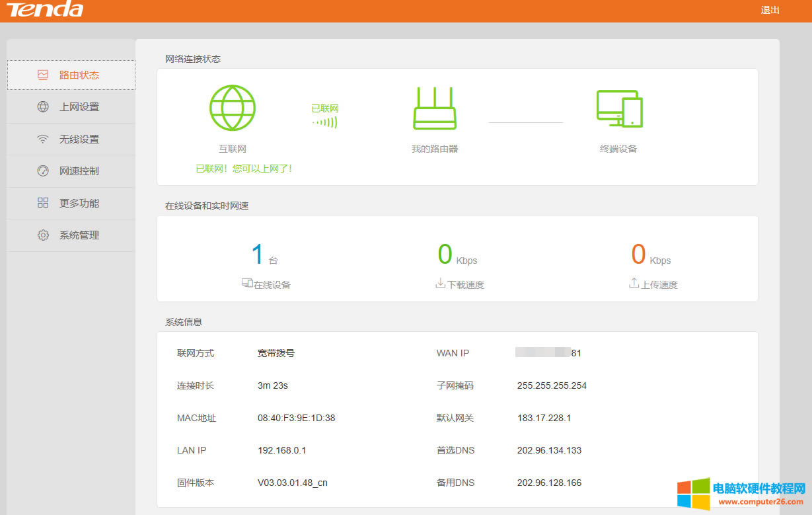Image resolution: width=812 pixels, height=515 pixels.
Task: Select the Wi-Fi icon for 无线设置
Action: [x=42, y=139]
